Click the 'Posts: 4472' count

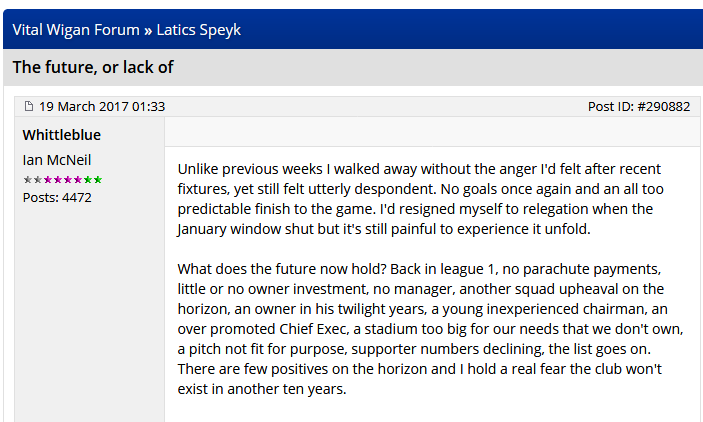(x=57, y=197)
